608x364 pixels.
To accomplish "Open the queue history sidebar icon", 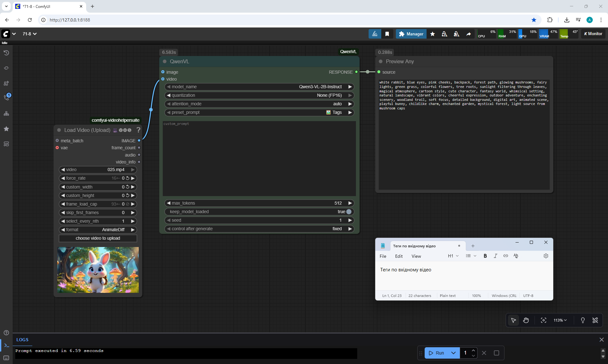I will 6,53.
